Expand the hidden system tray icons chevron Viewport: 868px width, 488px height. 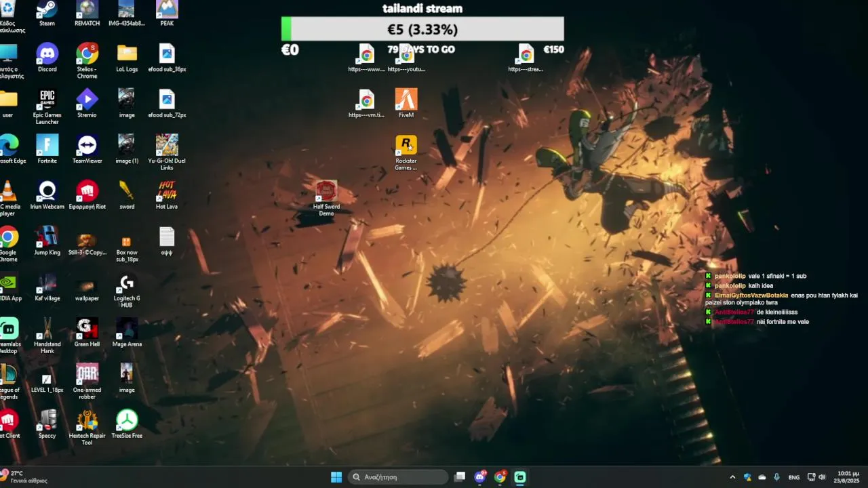(732, 477)
